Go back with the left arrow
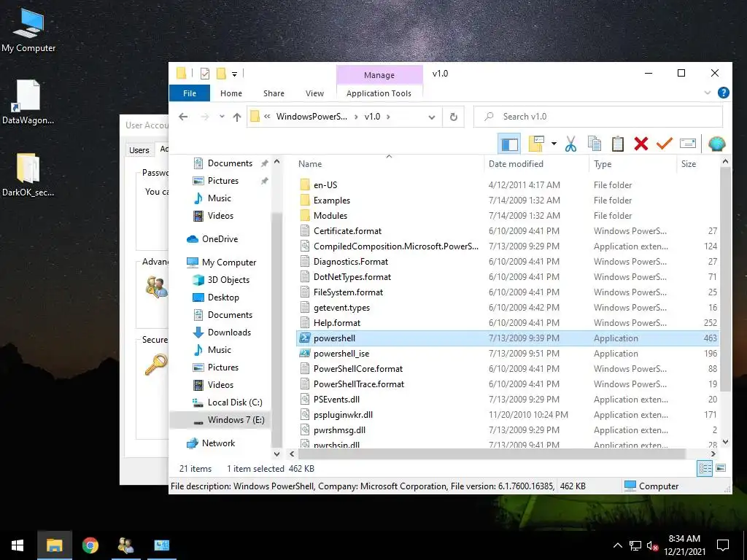This screenshot has width=747, height=560. (183, 117)
